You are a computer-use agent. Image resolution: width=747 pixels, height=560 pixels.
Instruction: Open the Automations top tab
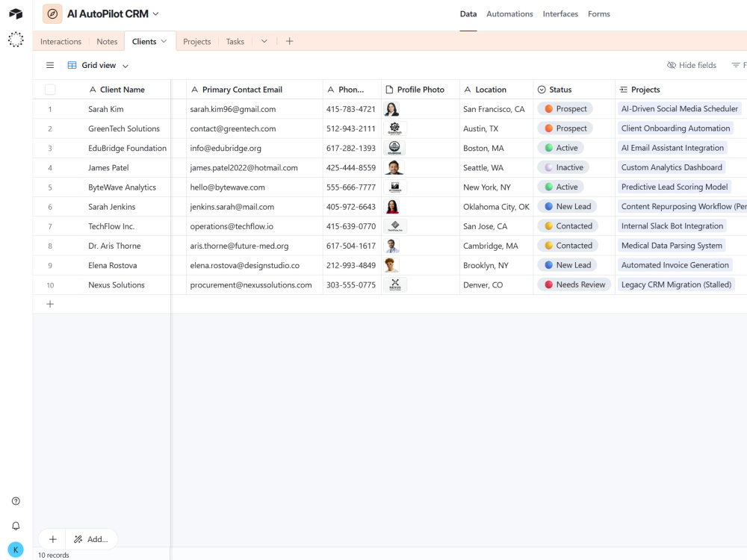(509, 13)
